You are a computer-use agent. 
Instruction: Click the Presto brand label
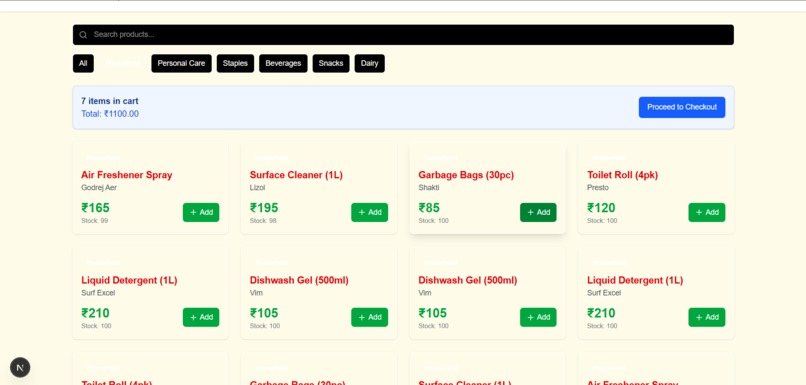597,188
